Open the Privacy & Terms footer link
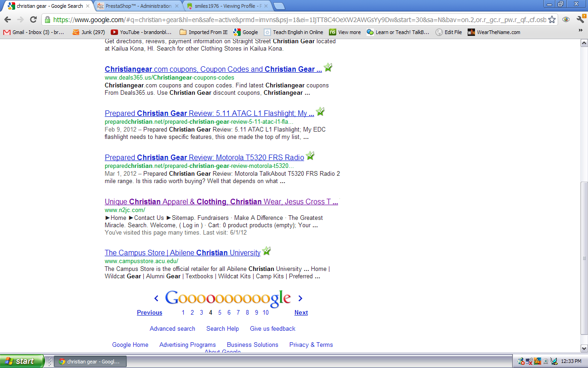This screenshot has width=588, height=368. (x=311, y=345)
